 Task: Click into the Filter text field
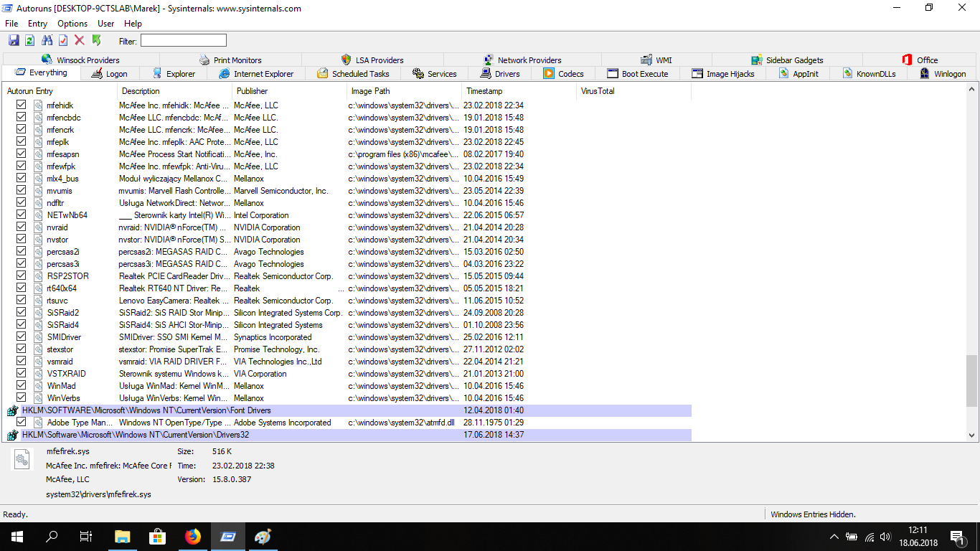[x=184, y=41]
